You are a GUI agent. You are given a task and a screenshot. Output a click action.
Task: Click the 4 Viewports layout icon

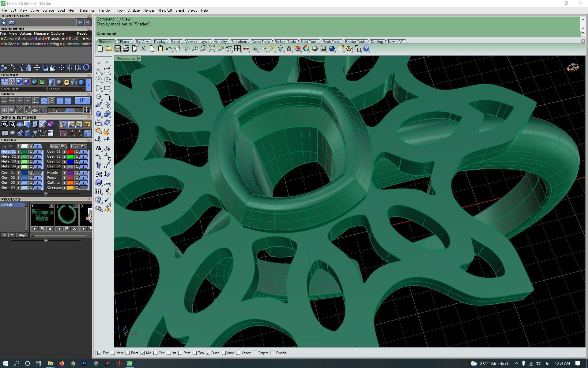pyautogui.click(x=237, y=48)
